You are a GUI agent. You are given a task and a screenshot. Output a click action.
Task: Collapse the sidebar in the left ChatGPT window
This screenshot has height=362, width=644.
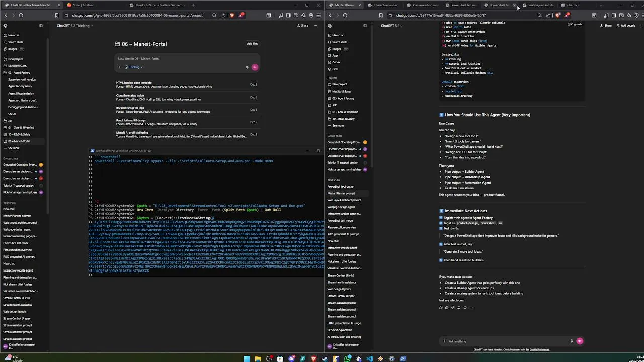[x=41, y=26]
